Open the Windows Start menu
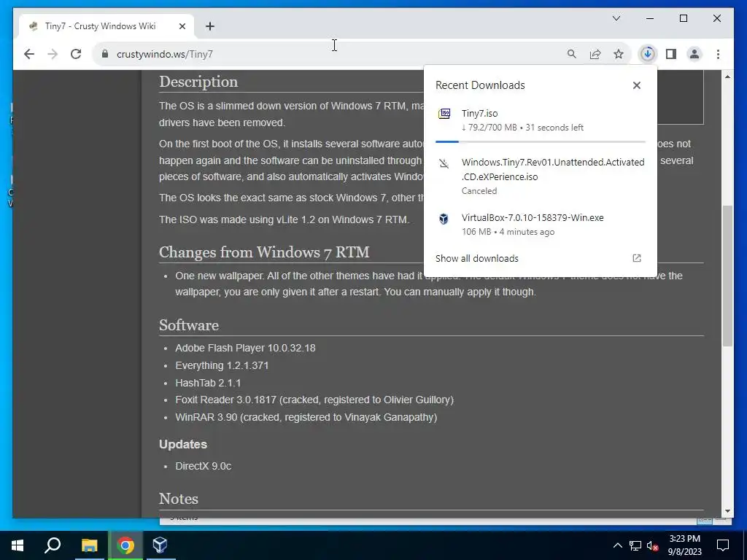747x560 pixels. pyautogui.click(x=18, y=545)
